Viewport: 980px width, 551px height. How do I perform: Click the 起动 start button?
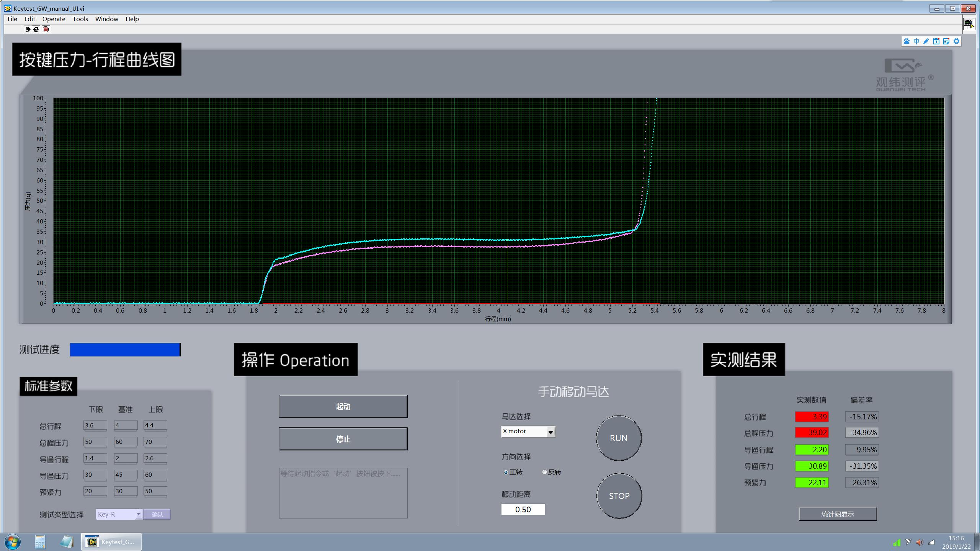343,406
